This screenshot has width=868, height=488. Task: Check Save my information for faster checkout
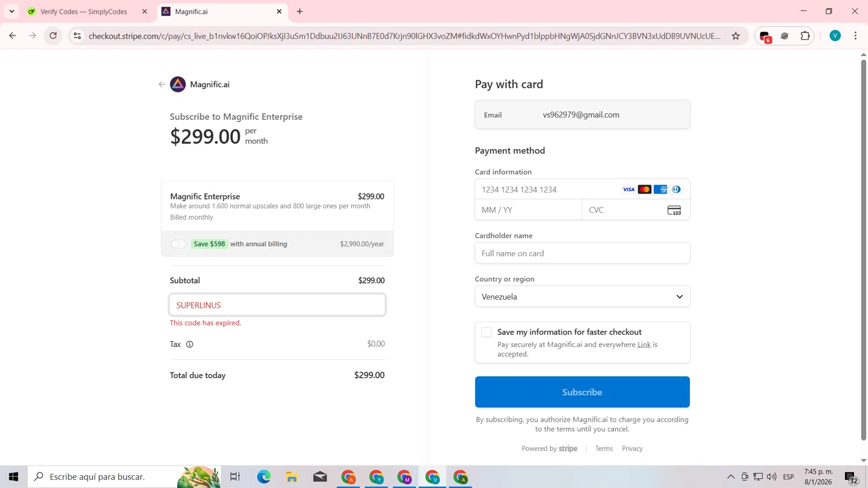(487, 332)
